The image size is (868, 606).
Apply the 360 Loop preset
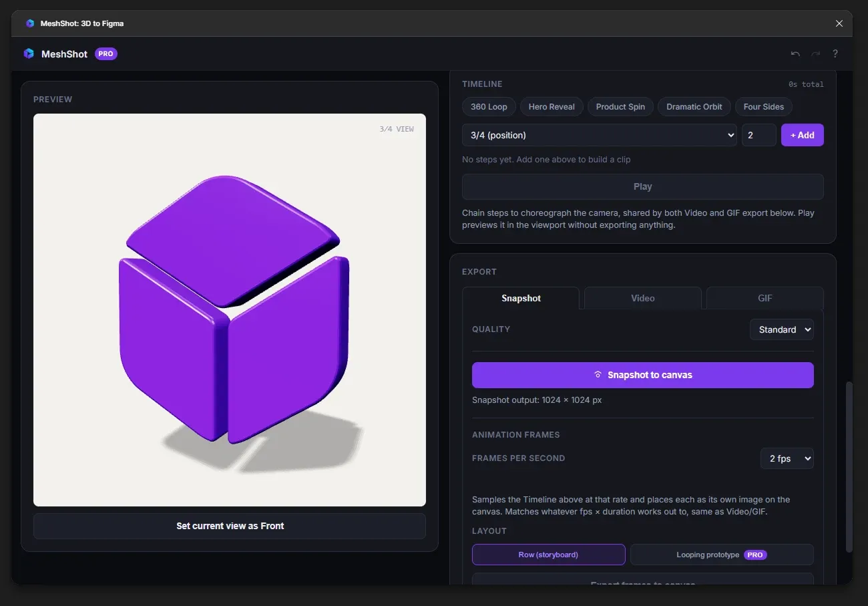point(489,107)
